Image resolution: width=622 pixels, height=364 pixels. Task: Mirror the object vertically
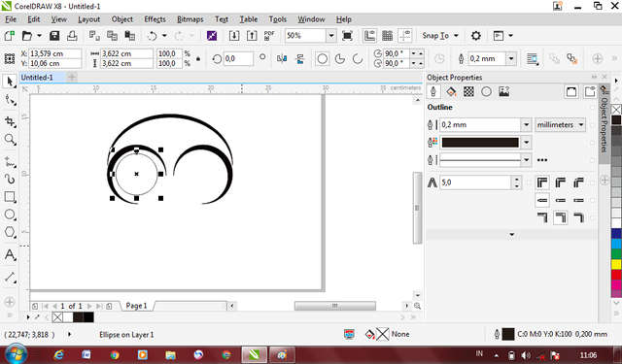pos(300,59)
